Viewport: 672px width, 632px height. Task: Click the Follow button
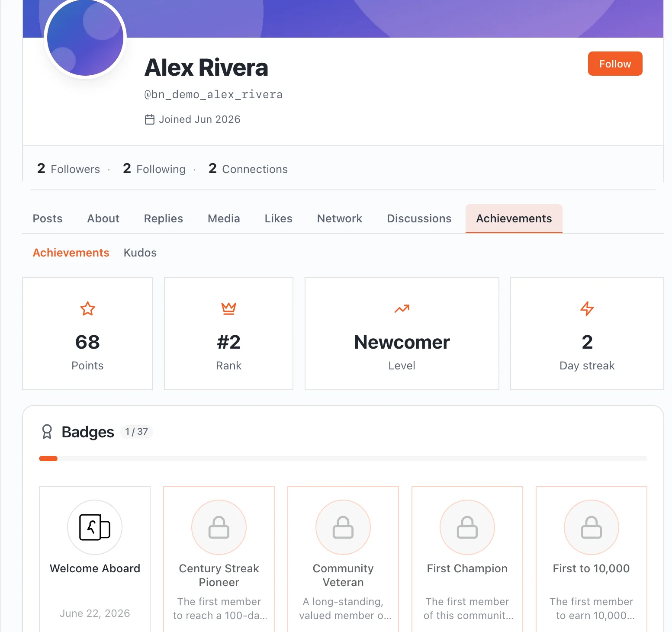615,64
